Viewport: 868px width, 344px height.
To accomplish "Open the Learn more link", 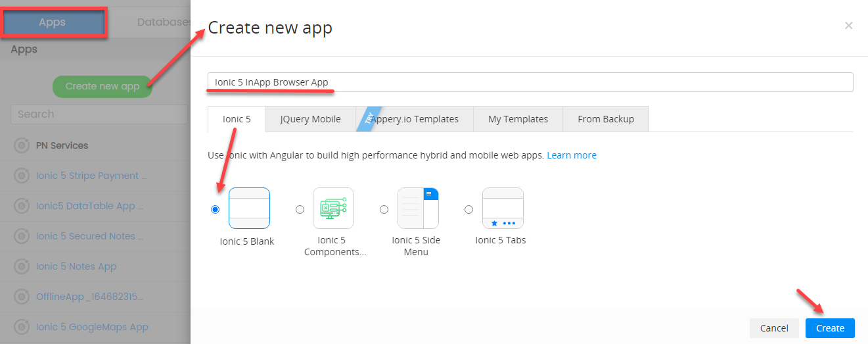I will click(x=572, y=155).
